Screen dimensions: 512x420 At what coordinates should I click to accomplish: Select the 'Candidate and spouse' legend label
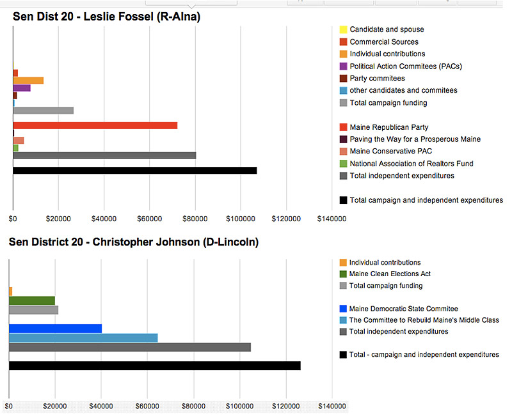click(x=387, y=29)
